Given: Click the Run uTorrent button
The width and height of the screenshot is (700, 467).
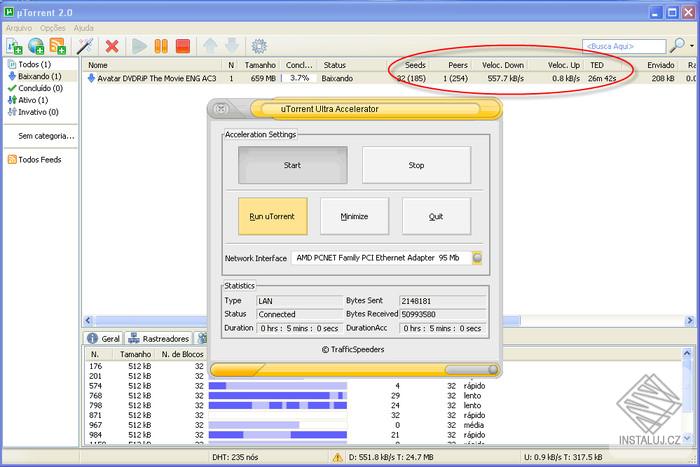Looking at the screenshot, I should click(x=272, y=217).
